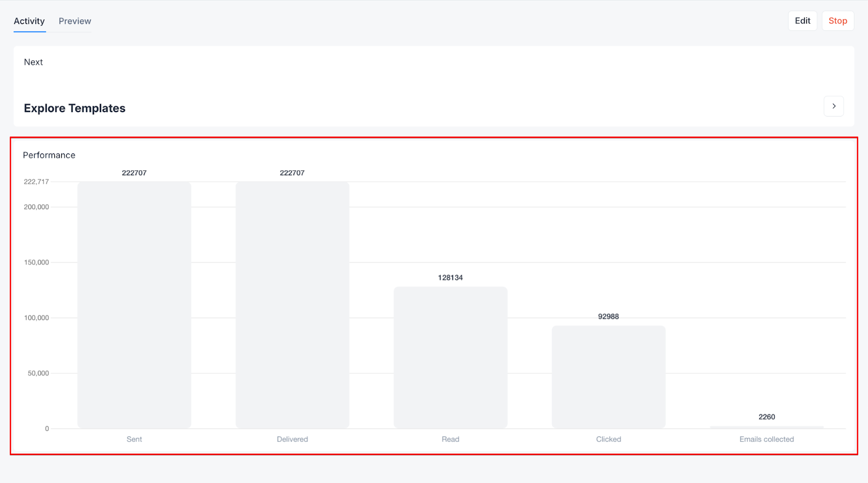Click the Performance section title

(x=49, y=155)
